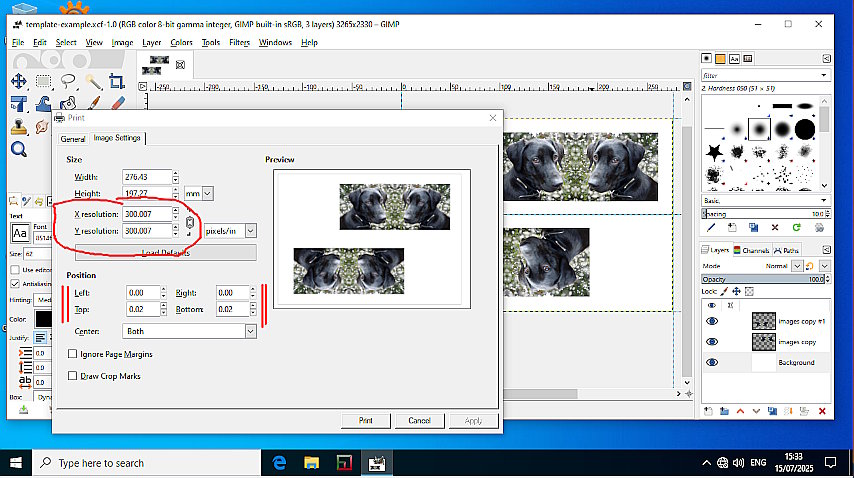Click the text Color black swatch
This screenshot has width=854, height=478.
click(43, 319)
